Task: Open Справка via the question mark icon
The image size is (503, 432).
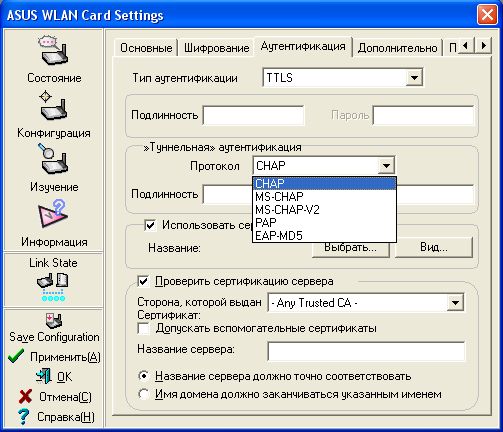Action: 23,416
